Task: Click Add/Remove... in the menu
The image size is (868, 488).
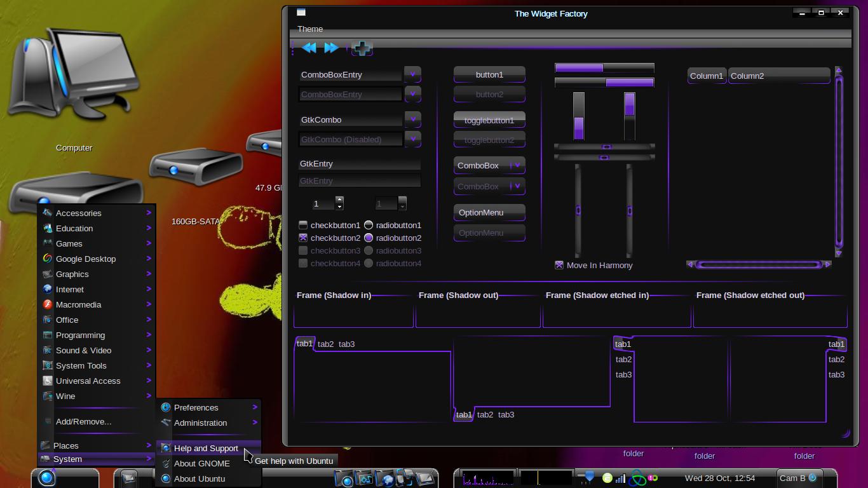Action: point(97,421)
